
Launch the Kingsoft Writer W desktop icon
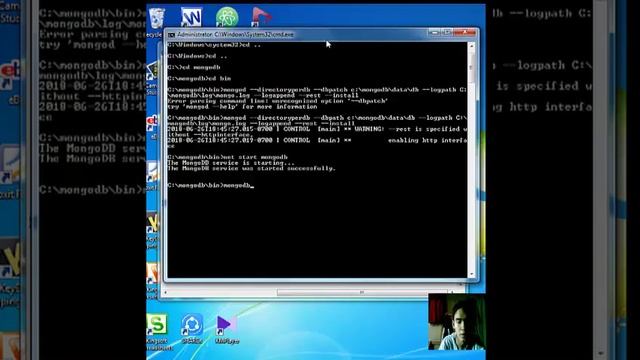coord(191,17)
